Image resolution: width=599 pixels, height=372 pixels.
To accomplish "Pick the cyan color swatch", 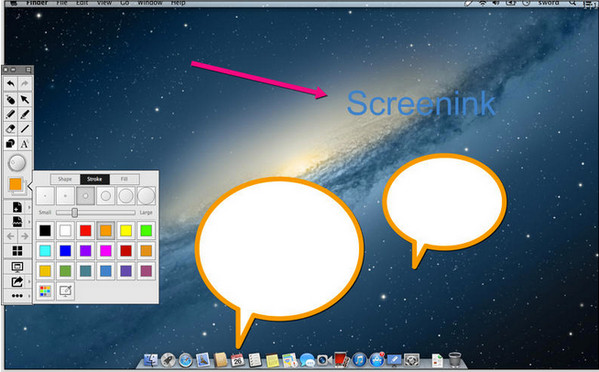I will pyautogui.click(x=45, y=251).
